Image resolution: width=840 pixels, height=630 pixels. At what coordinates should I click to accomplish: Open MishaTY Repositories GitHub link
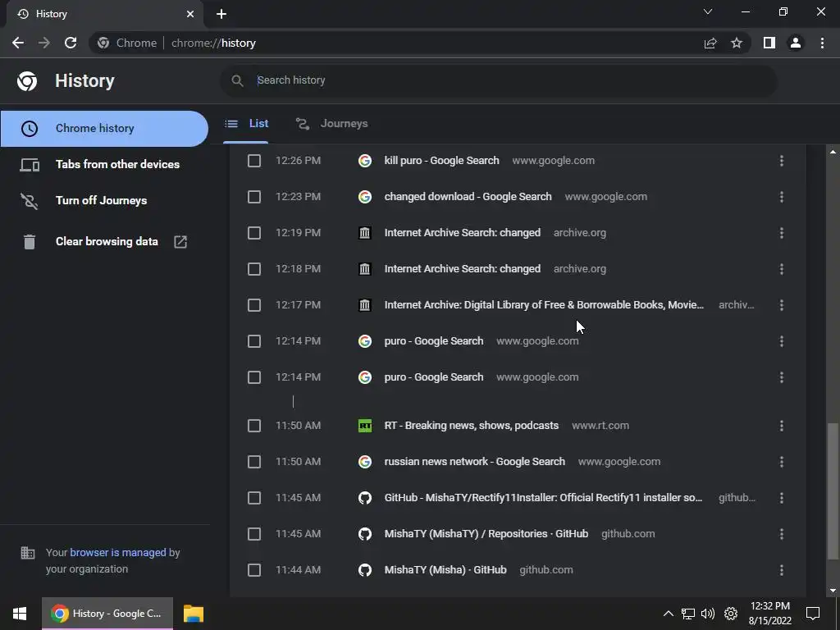tap(486, 534)
